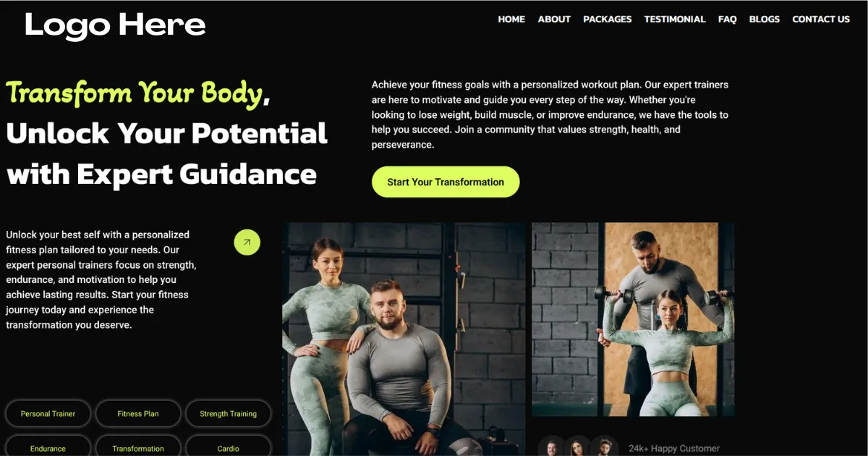Viewport: 868px width, 456px height.
Task: Select the Endurance tag
Action: tap(48, 447)
